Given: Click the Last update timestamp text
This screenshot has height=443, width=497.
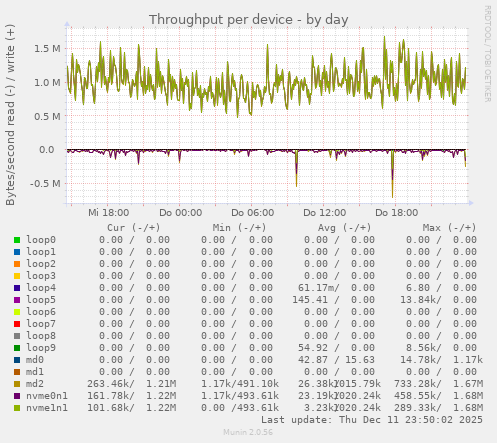Looking at the screenshot, I should tap(372, 420).
